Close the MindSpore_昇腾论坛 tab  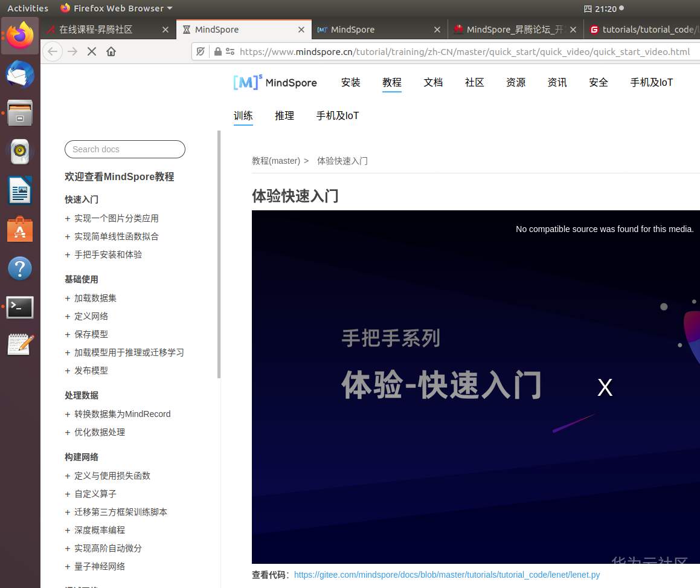click(x=573, y=30)
